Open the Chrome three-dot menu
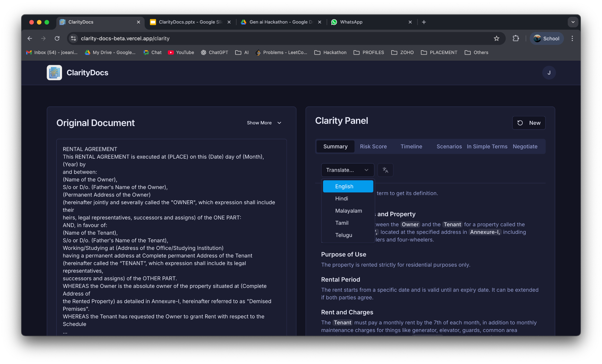Screen dimensions: 602x364 [x=572, y=38]
